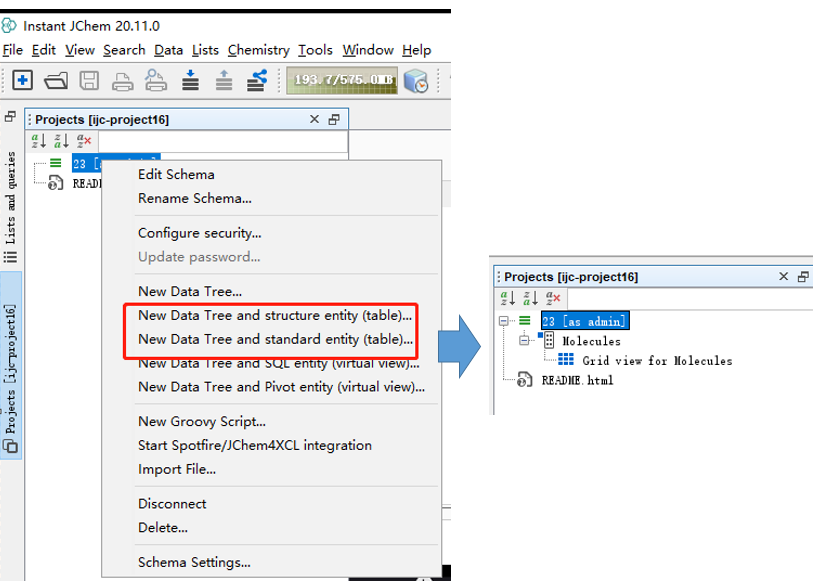
Task: Sort ascending a-z in left Projects panel
Action: (39, 141)
